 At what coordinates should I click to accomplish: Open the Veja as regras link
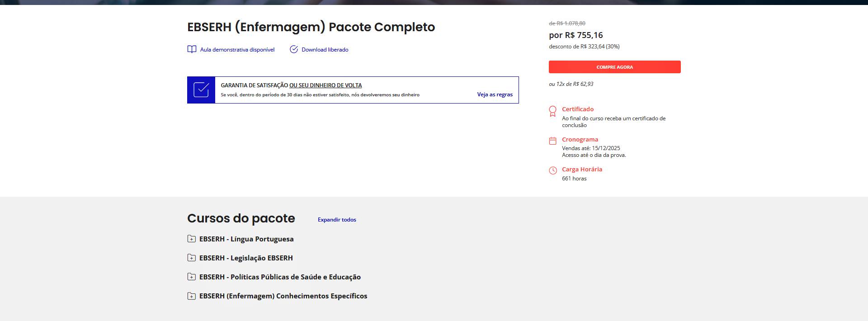pyautogui.click(x=495, y=94)
